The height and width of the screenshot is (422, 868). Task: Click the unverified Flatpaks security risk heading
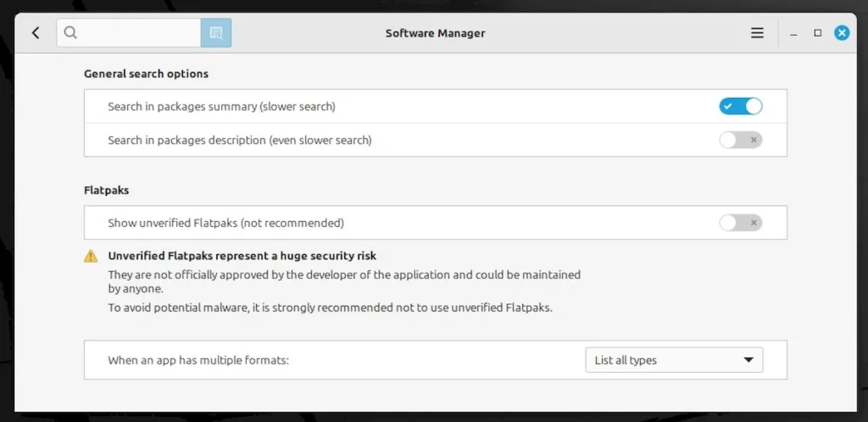[x=242, y=256]
